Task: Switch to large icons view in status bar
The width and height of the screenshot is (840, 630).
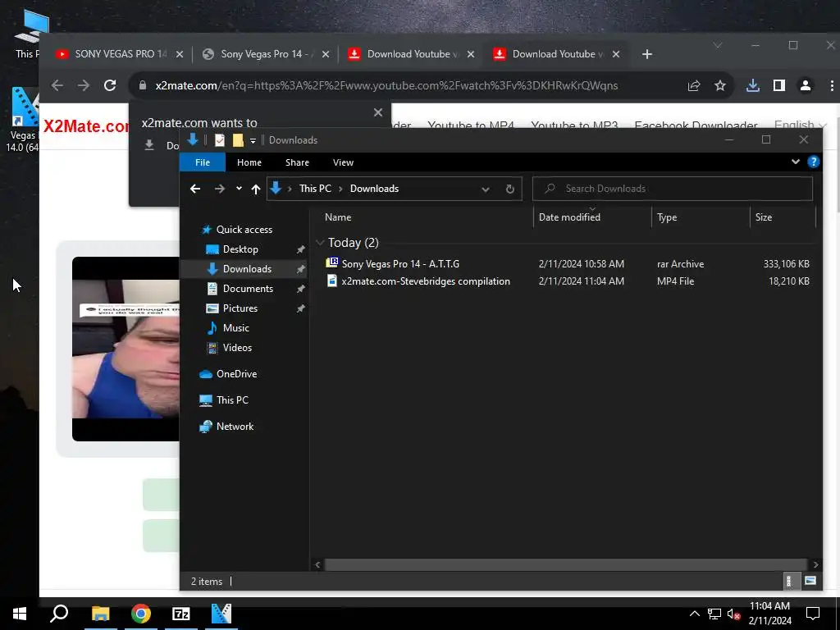Action: point(810,581)
